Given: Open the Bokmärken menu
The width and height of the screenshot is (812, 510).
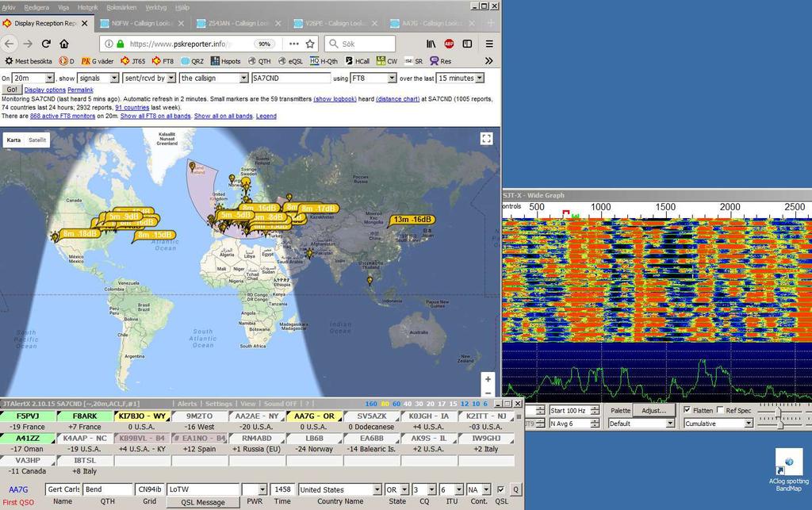Looking at the screenshot, I should [121, 7].
